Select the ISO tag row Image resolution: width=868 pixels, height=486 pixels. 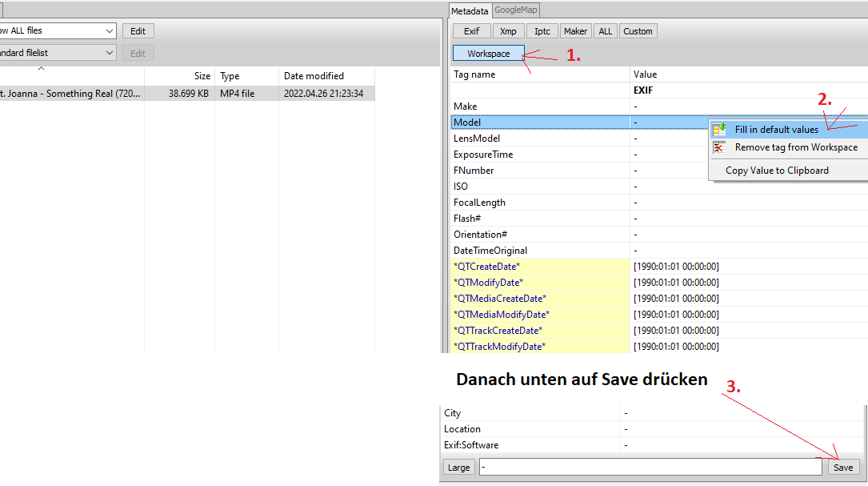click(x=658, y=187)
